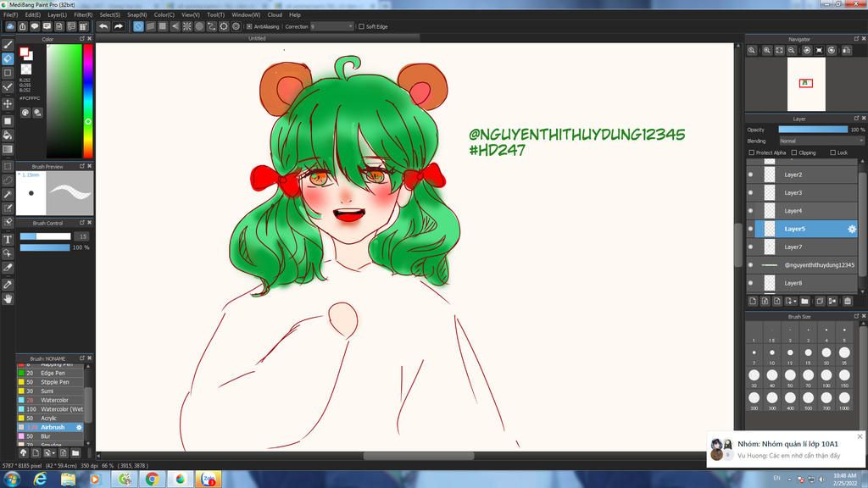Open the cloud save icon in toolbar
This screenshot has height=488, width=868.
tap(10, 26)
